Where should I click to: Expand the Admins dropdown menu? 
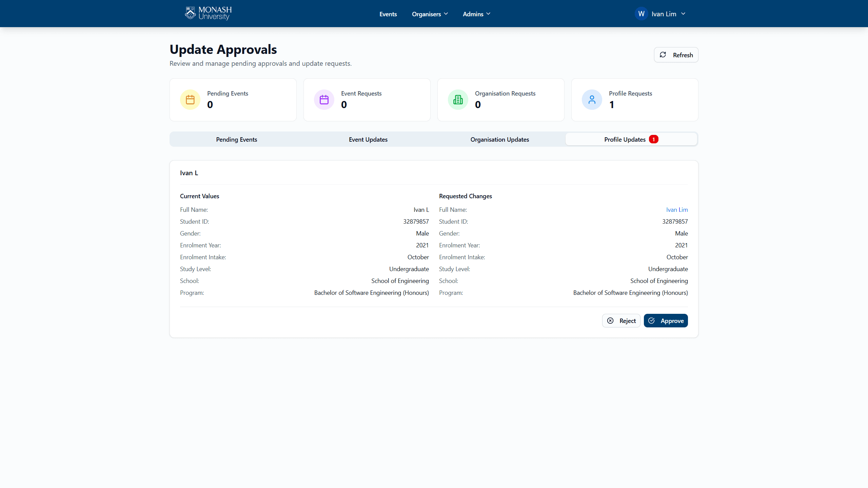(x=476, y=14)
